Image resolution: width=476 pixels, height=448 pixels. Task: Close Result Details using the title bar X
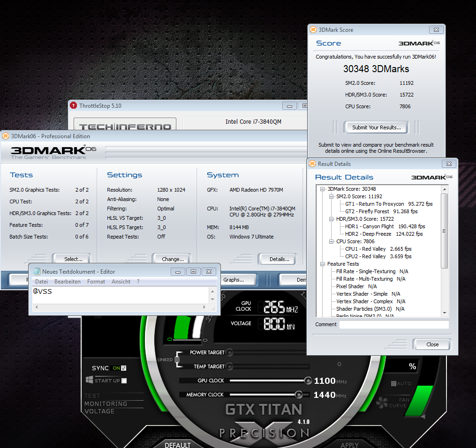pyautogui.click(x=449, y=164)
